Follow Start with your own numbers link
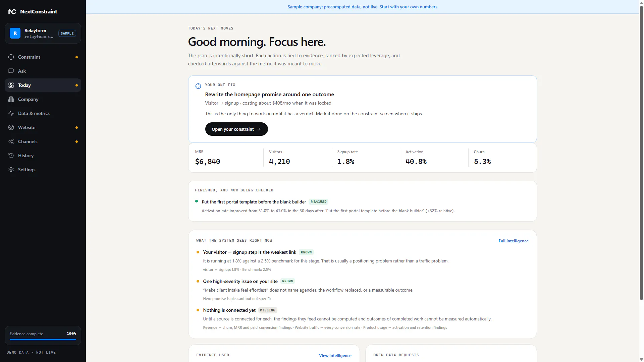Viewport: 644px width, 362px height. coord(408,7)
